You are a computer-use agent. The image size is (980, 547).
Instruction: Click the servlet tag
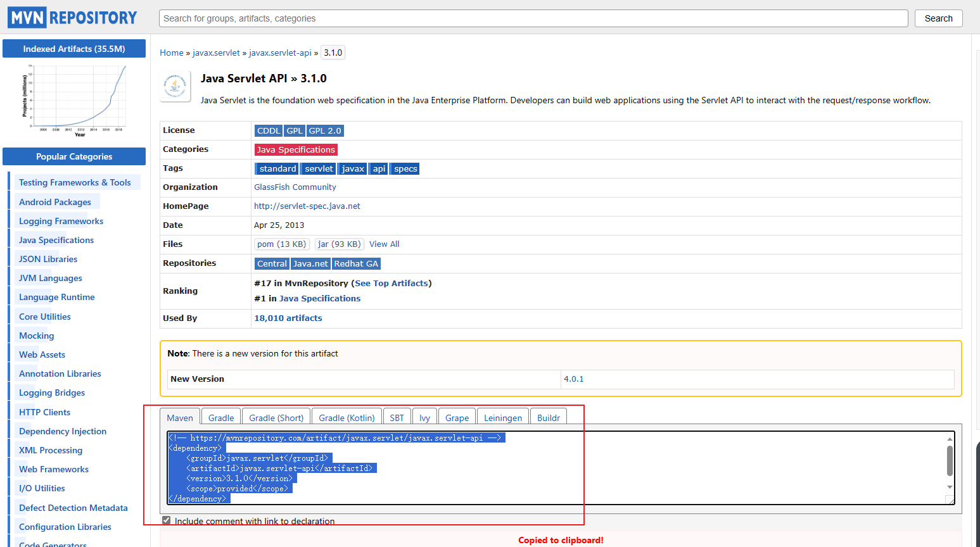click(x=319, y=168)
